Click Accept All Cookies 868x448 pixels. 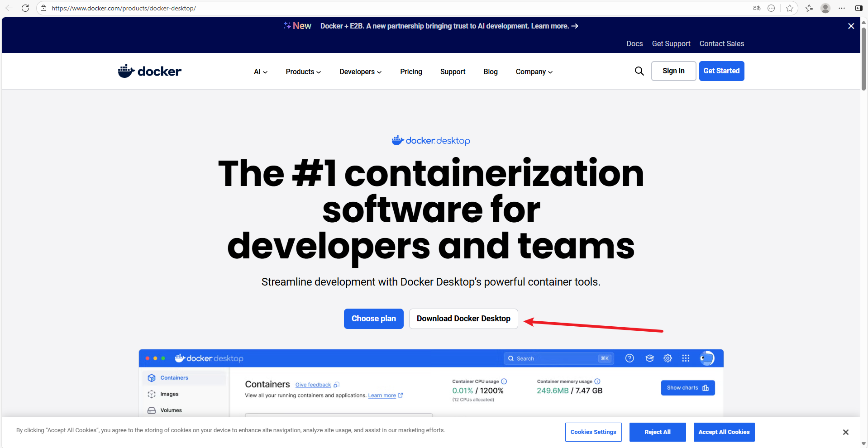coord(724,432)
